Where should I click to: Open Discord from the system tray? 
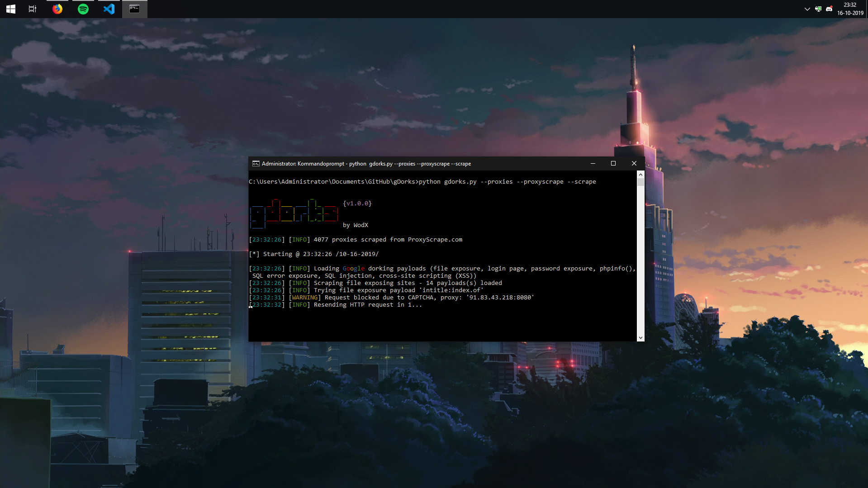(829, 9)
